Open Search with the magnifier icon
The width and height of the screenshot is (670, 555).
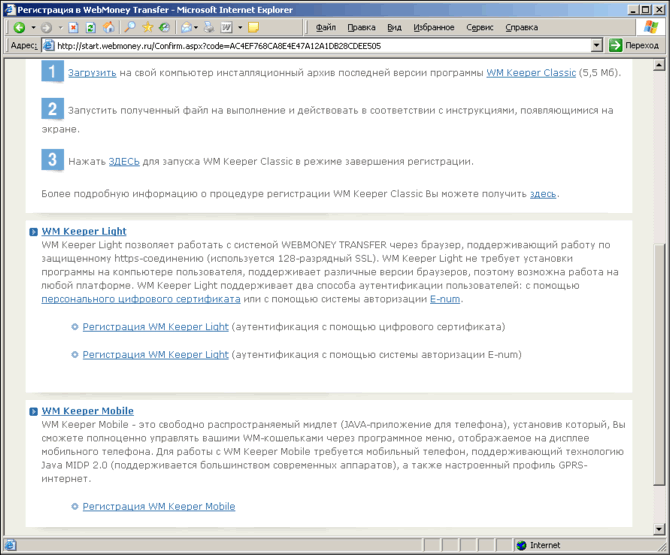tap(129, 27)
